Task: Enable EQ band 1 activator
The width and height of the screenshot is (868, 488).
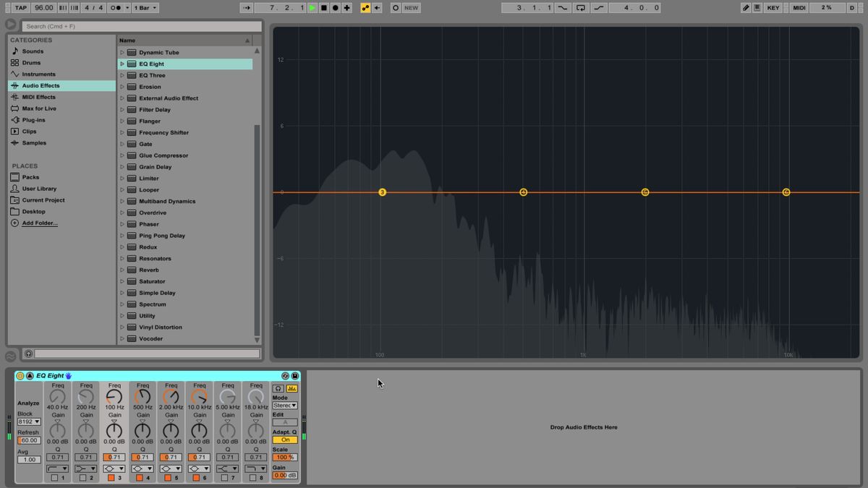Action: click(x=54, y=478)
